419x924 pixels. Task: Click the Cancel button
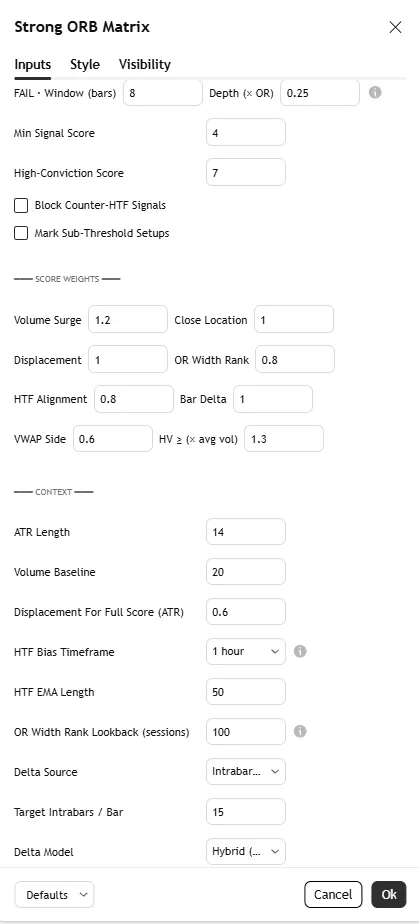333,894
